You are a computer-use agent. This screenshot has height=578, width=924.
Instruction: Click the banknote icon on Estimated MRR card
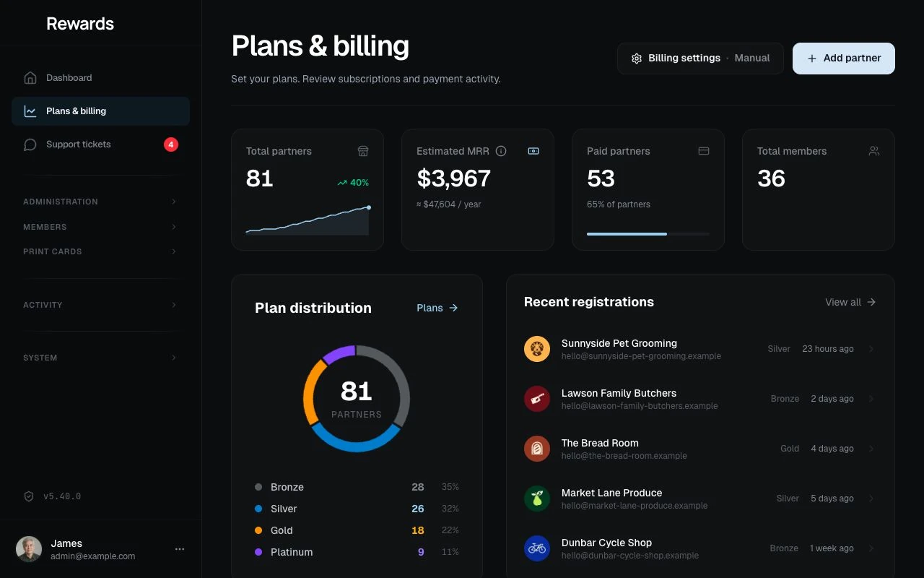[x=533, y=151]
